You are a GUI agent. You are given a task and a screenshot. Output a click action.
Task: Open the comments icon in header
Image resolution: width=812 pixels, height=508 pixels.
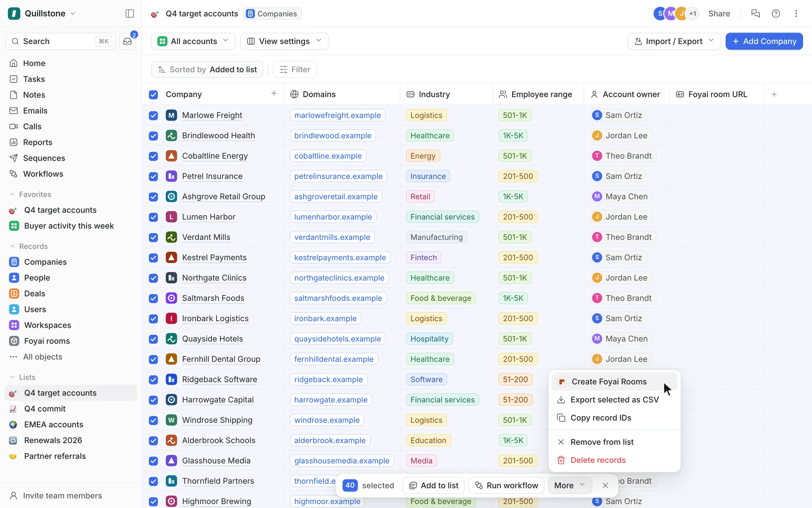tap(755, 14)
